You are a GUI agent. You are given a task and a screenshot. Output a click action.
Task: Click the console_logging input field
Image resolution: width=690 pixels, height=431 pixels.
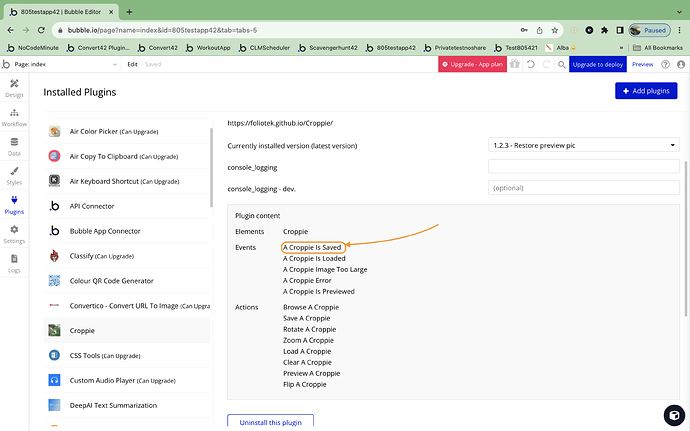click(x=584, y=166)
